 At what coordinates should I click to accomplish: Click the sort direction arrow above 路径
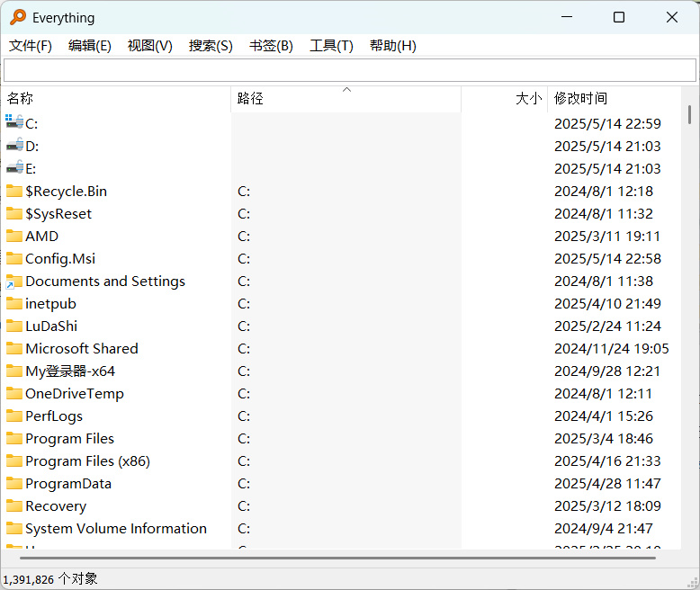(346, 90)
